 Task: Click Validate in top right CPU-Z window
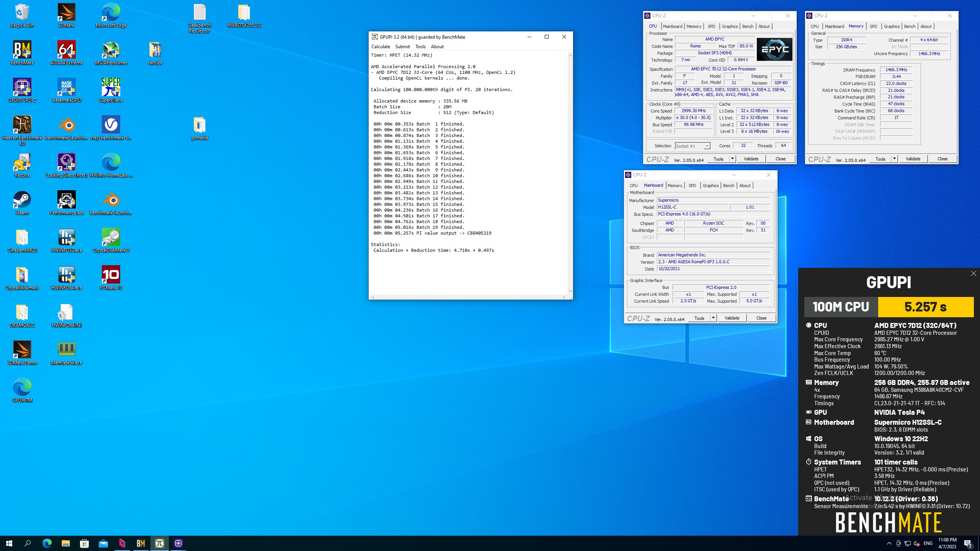point(913,159)
